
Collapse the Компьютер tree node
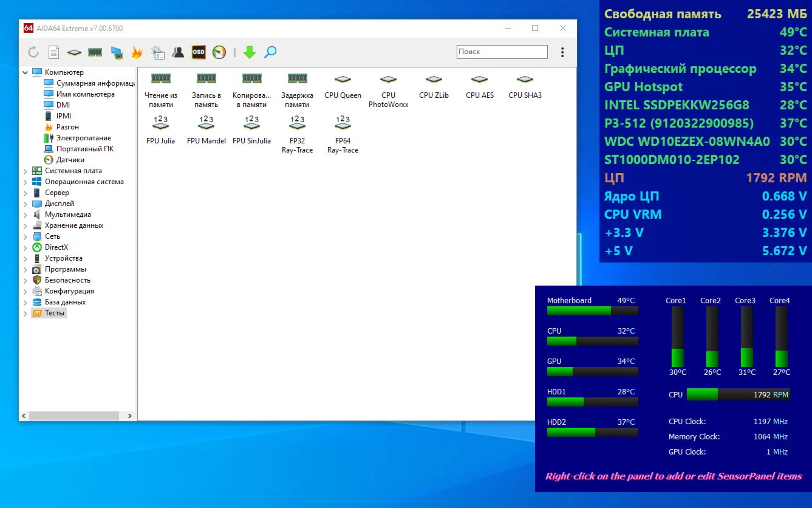click(x=26, y=72)
